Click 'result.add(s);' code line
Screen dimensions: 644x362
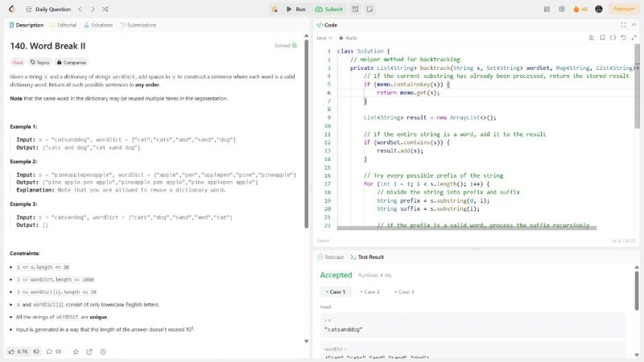[x=399, y=150]
